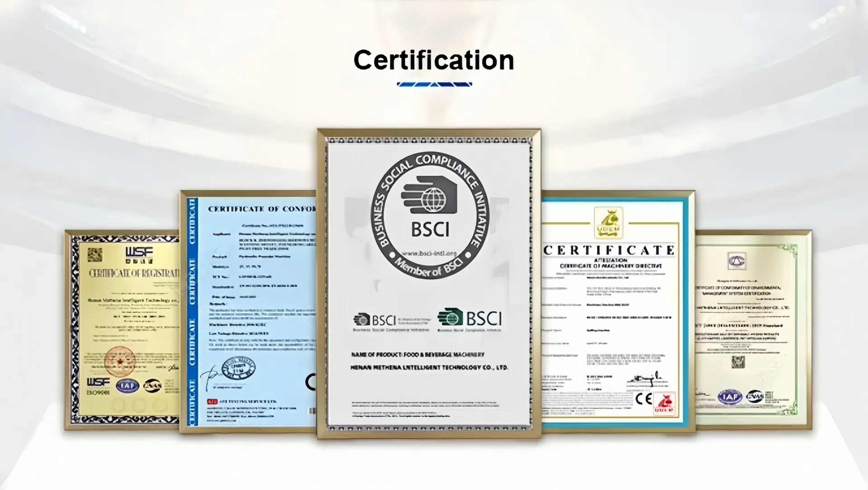
Task: Open the WSF Certificate of Registration image
Action: click(x=124, y=330)
